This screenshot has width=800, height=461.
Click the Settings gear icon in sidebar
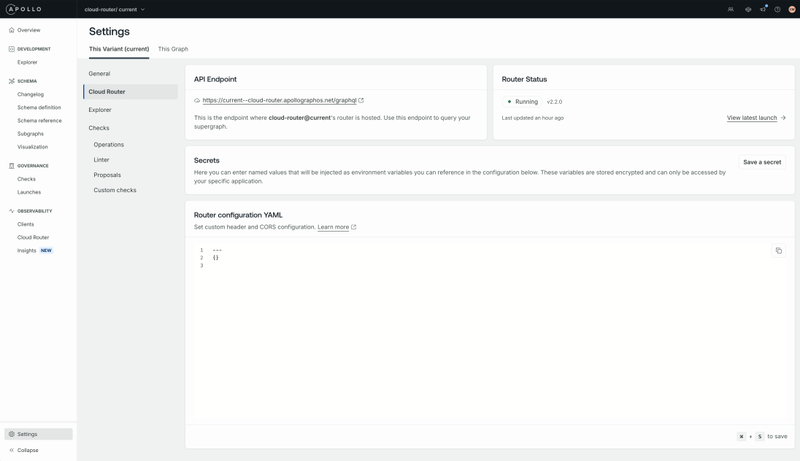(x=11, y=434)
